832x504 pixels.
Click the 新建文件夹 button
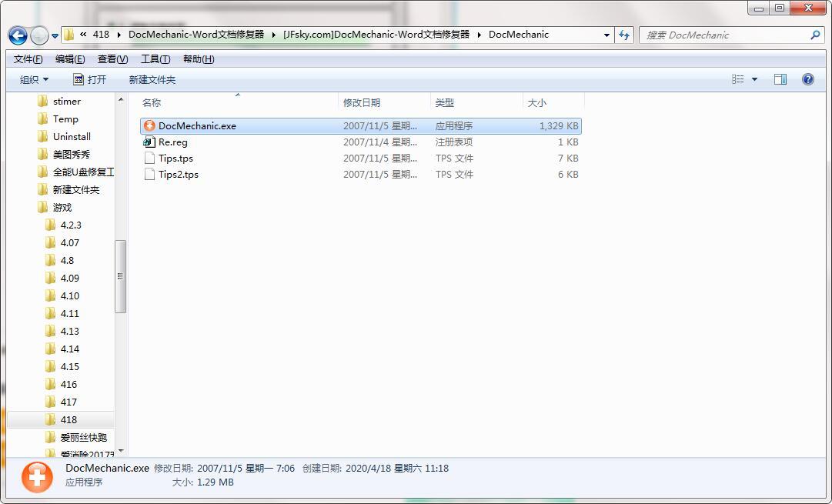(x=152, y=79)
